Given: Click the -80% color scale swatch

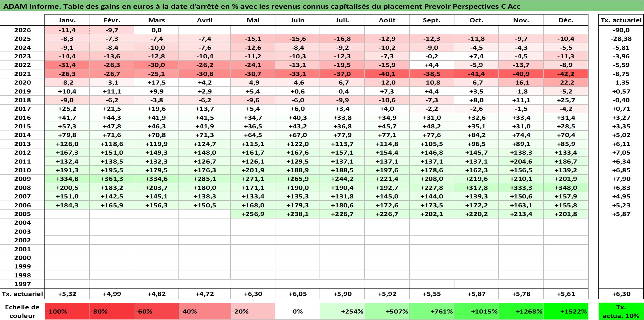Looking at the screenshot, I should (x=112, y=311).
